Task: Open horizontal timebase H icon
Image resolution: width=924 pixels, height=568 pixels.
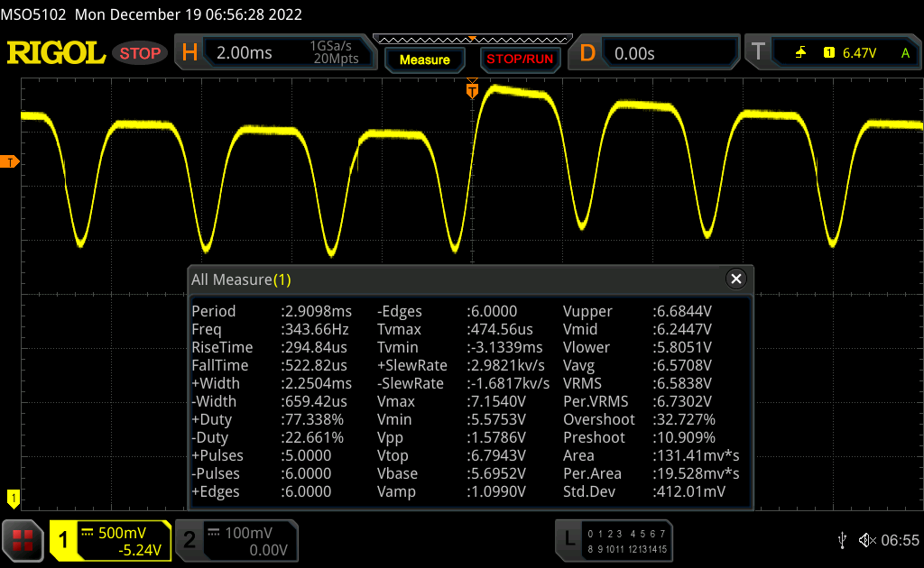Action: pyautogui.click(x=189, y=53)
